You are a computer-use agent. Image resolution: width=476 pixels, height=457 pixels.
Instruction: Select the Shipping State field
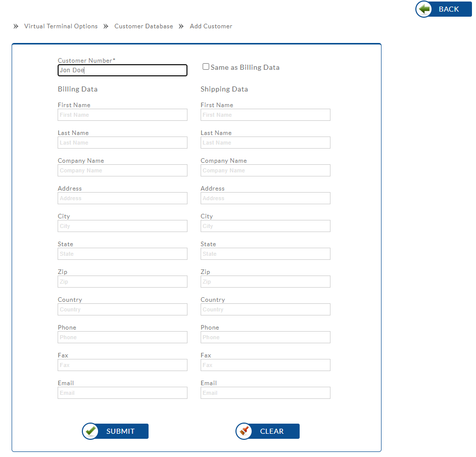click(x=265, y=254)
